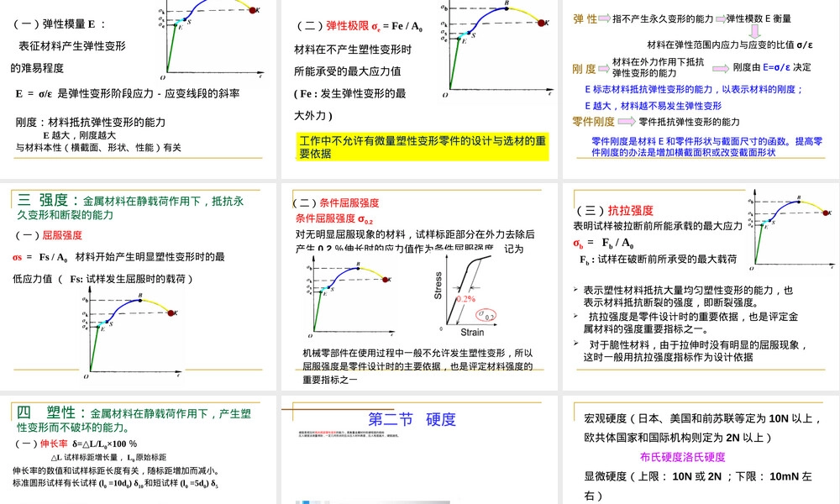This screenshot has width=840, height=504.
Task: Click text '弹性模数 E 衡量'
Action: [759, 18]
